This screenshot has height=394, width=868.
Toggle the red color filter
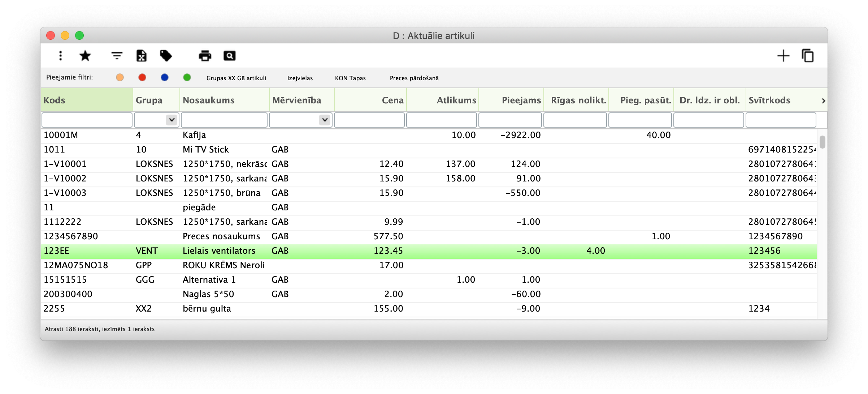tap(142, 77)
